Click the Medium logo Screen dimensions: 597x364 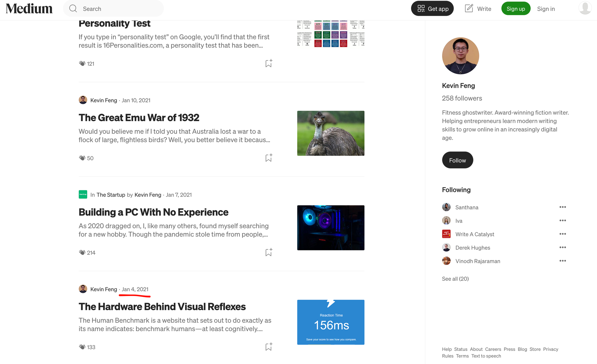29,9
